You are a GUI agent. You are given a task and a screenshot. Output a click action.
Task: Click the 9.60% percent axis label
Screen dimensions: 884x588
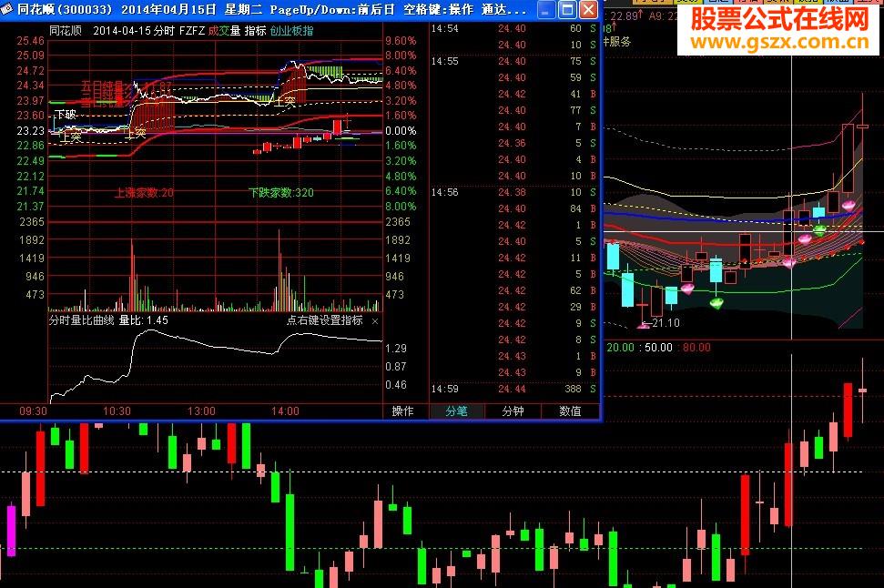click(x=401, y=41)
